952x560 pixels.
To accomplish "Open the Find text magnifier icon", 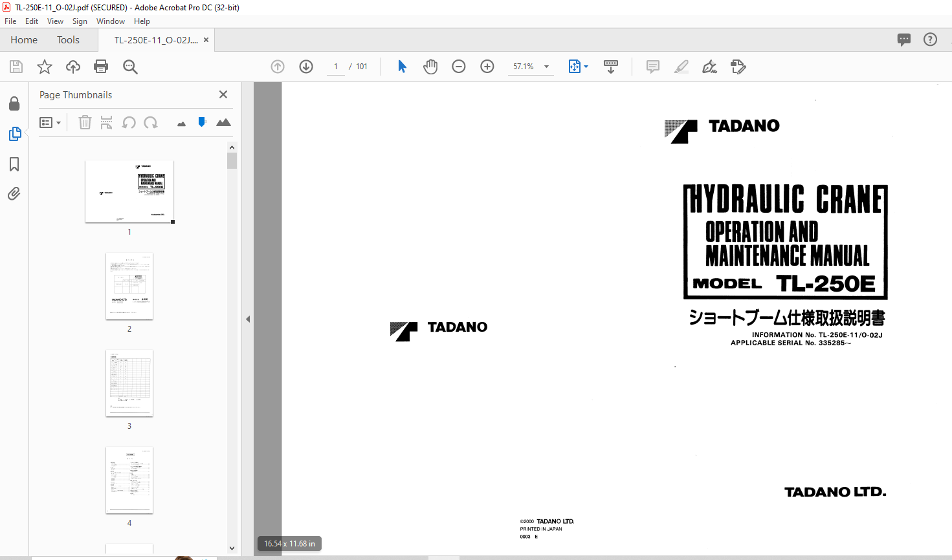I will (130, 67).
